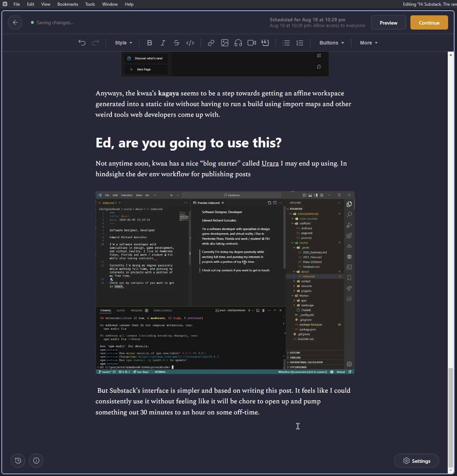Toggle strikethrough formatting

click(x=176, y=43)
